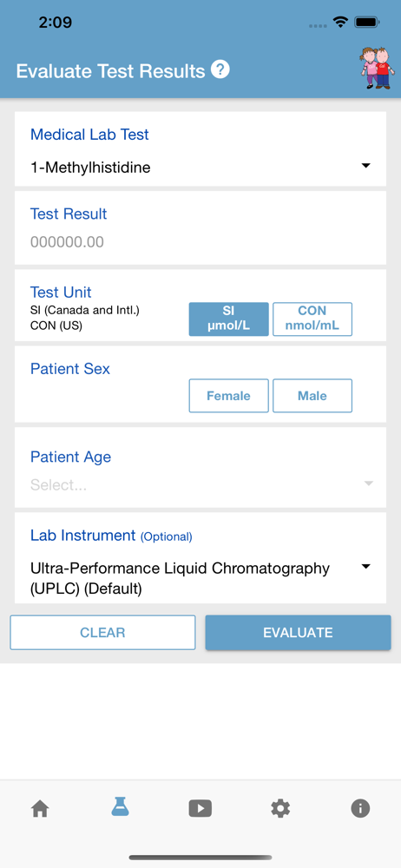Open the video play tab icon
Screen dimensions: 401x868
coord(200,809)
